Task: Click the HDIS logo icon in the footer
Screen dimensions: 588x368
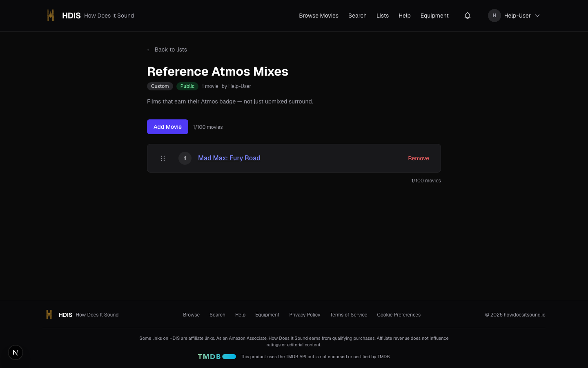Action: click(x=49, y=314)
